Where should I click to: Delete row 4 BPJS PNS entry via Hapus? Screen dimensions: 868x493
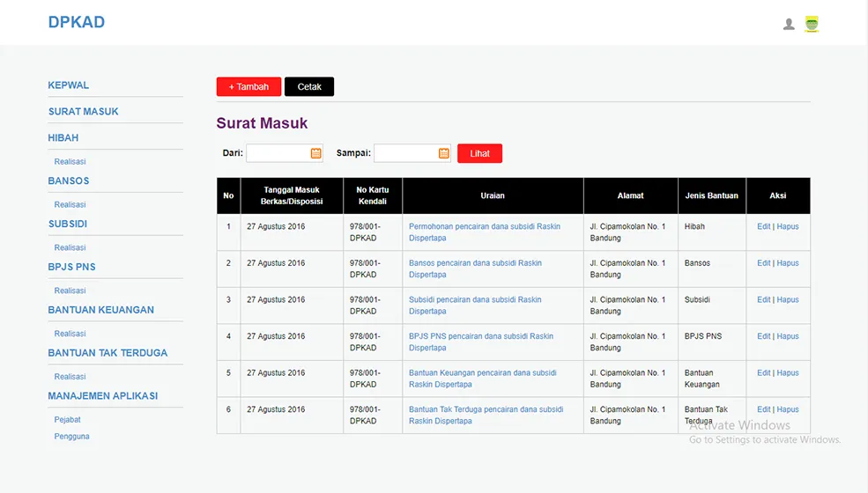pyautogui.click(x=788, y=336)
